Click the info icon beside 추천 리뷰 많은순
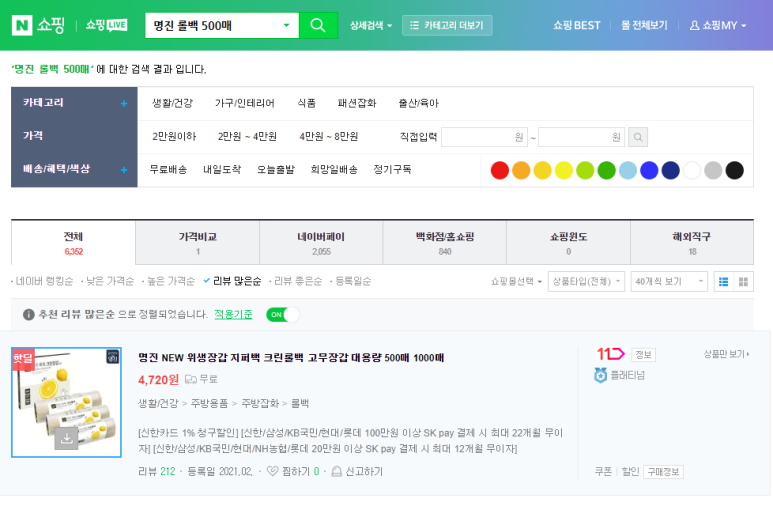This screenshot has width=773, height=506. click(29, 315)
